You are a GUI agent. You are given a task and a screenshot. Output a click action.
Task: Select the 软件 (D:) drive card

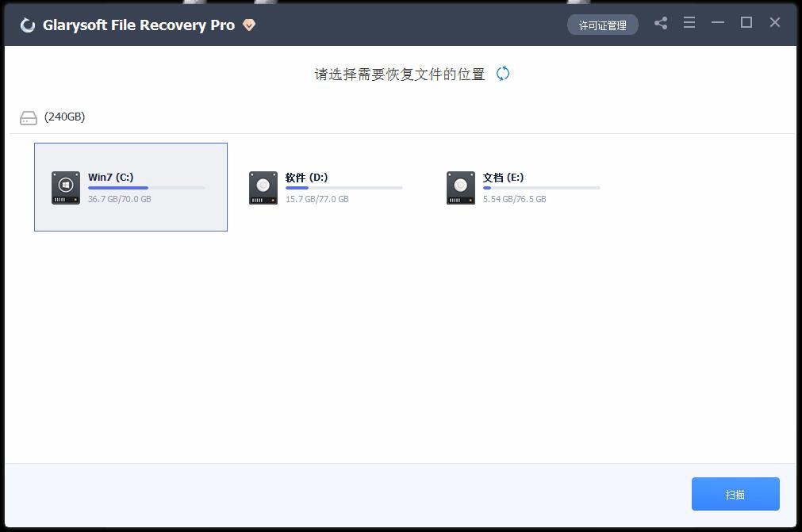[327, 187]
